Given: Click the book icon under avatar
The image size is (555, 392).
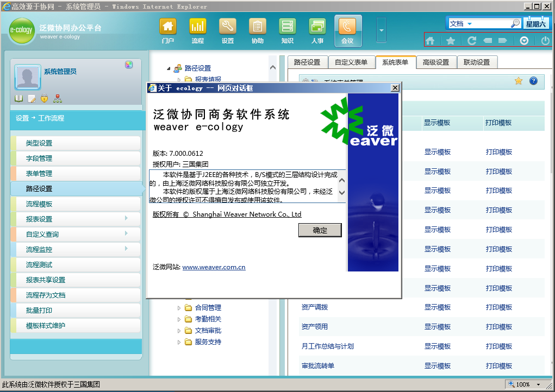Looking at the screenshot, I should (19, 99).
